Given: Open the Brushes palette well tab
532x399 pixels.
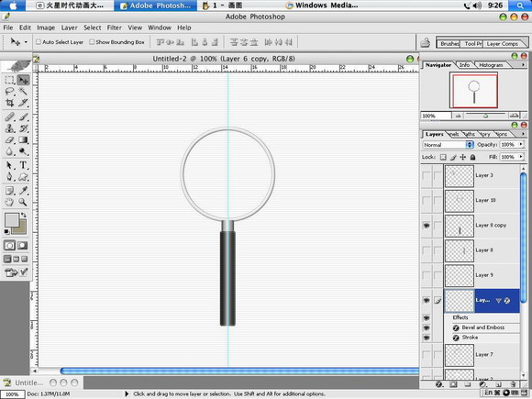Looking at the screenshot, I should (449, 44).
